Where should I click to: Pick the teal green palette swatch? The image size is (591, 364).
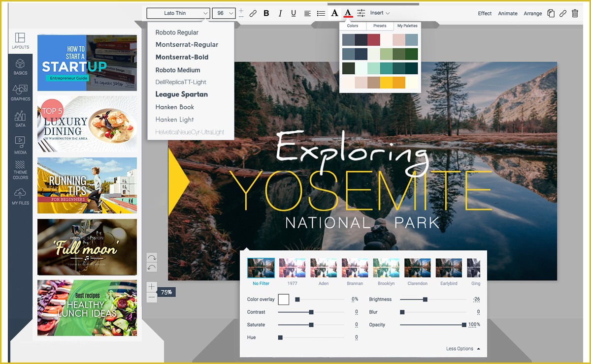click(387, 68)
